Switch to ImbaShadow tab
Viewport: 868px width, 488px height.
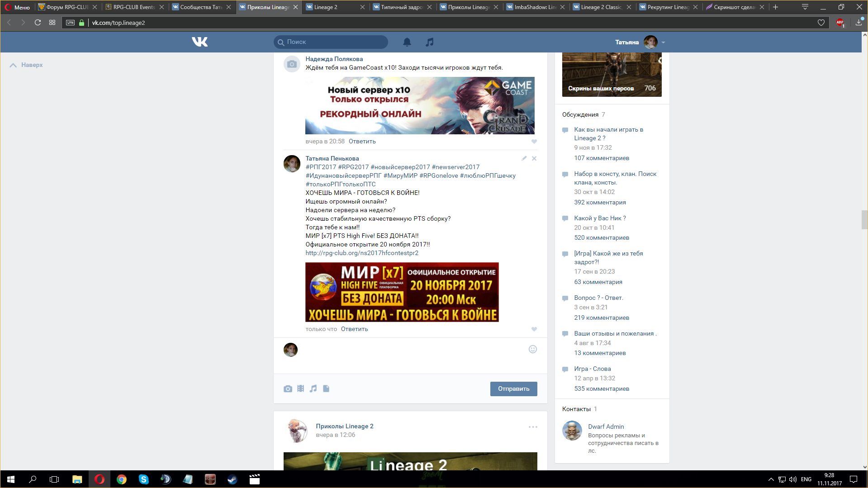535,7
